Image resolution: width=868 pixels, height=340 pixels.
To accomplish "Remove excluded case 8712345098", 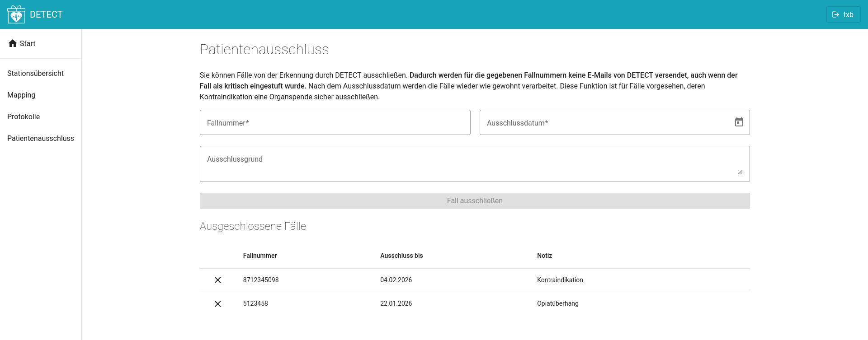I will point(217,280).
